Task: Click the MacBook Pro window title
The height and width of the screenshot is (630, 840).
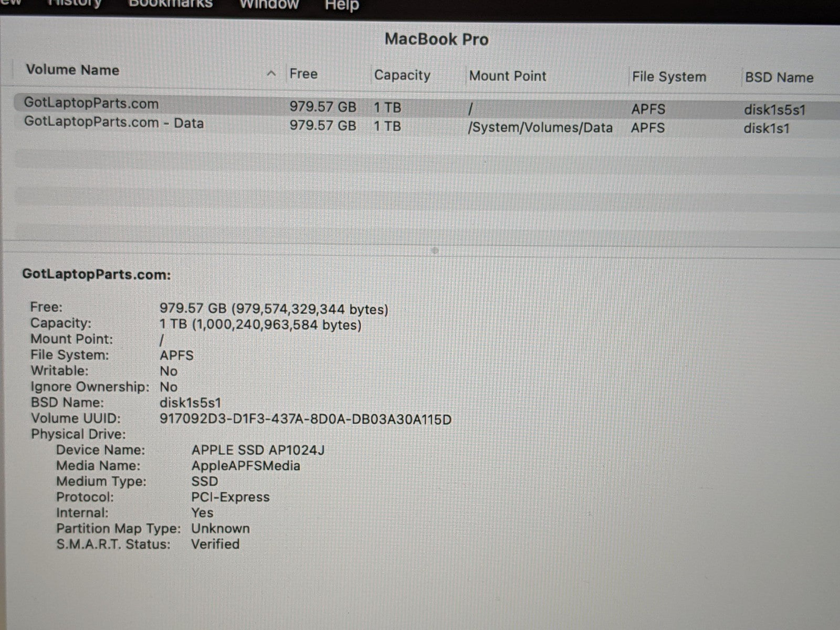Action: click(x=436, y=39)
